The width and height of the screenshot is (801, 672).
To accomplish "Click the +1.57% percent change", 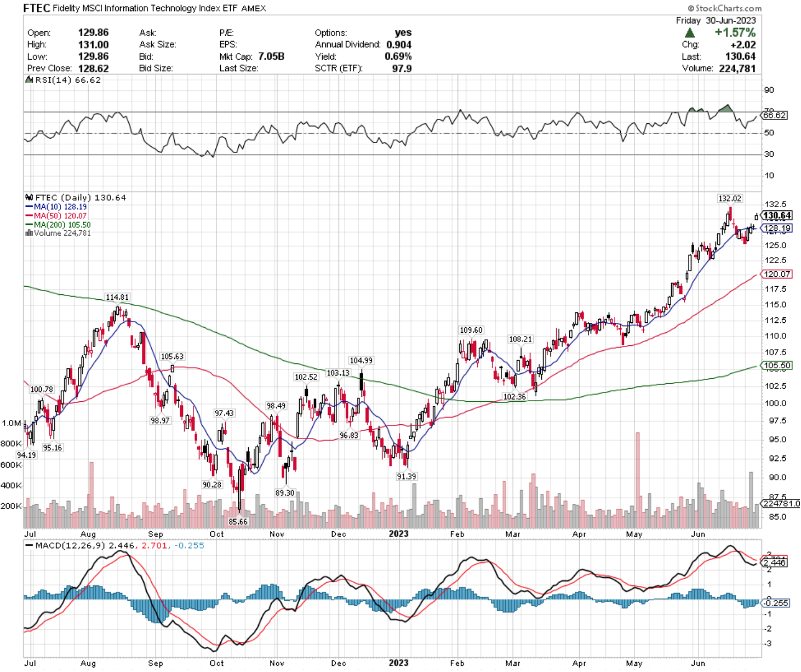I will coord(735,32).
